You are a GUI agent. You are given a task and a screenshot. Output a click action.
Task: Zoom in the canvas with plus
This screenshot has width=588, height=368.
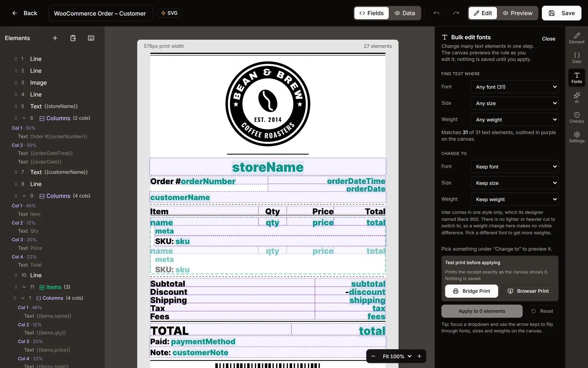(419, 356)
